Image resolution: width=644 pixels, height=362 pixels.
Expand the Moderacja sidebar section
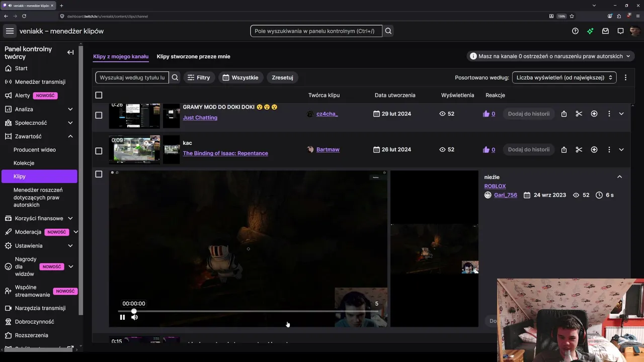[x=75, y=232]
